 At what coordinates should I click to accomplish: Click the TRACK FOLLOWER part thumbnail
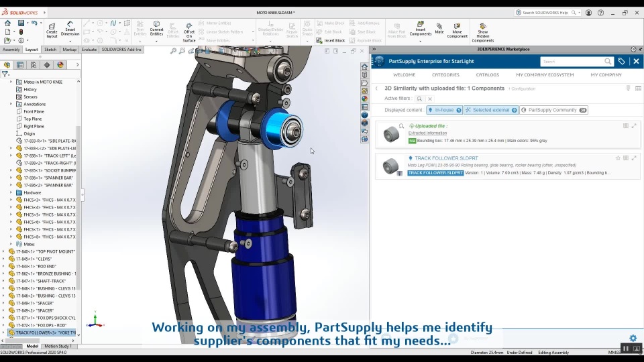point(390,166)
